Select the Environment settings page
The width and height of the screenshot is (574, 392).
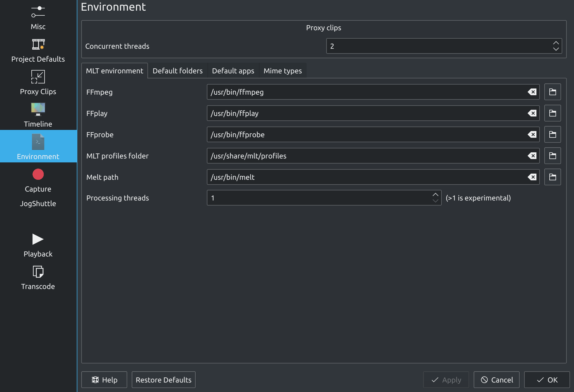click(x=38, y=146)
